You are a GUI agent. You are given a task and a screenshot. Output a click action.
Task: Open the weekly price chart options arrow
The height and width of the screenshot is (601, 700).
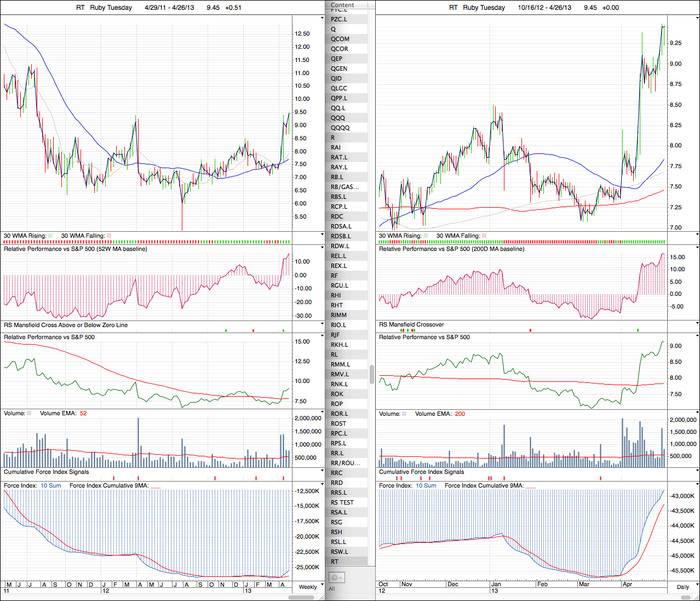coord(322,18)
